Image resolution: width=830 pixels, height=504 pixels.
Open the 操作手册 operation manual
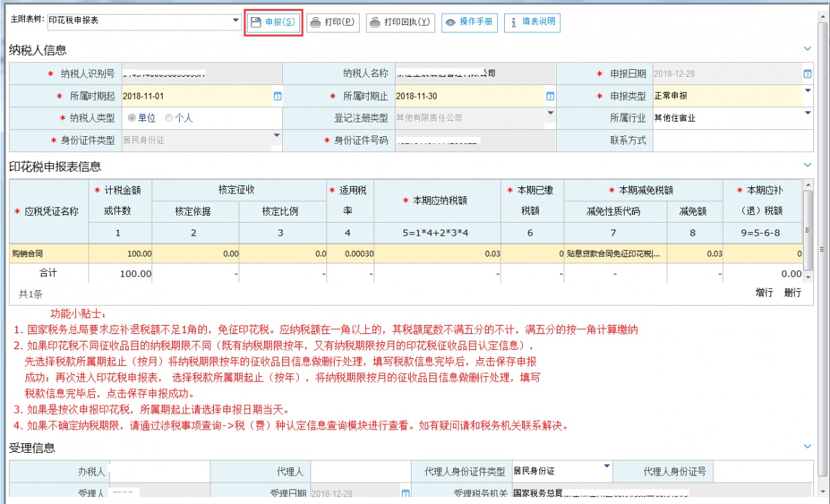[x=470, y=22]
